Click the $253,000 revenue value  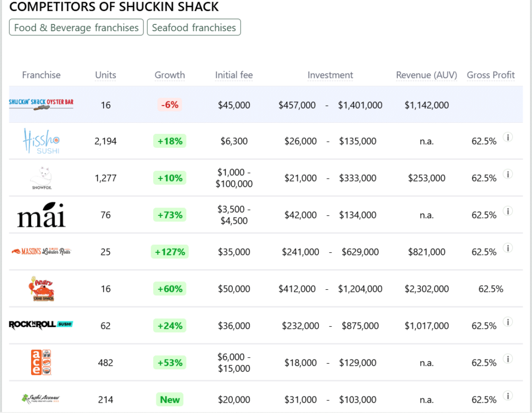pos(427,178)
